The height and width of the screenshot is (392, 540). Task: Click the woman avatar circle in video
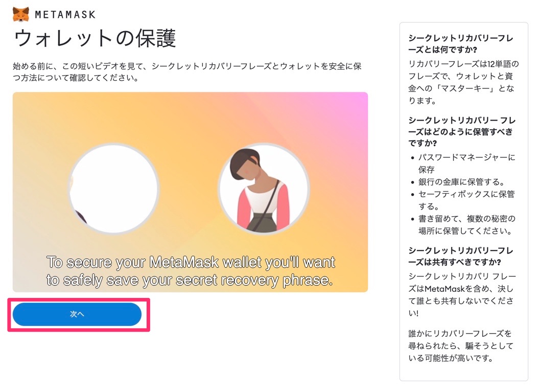(264, 188)
